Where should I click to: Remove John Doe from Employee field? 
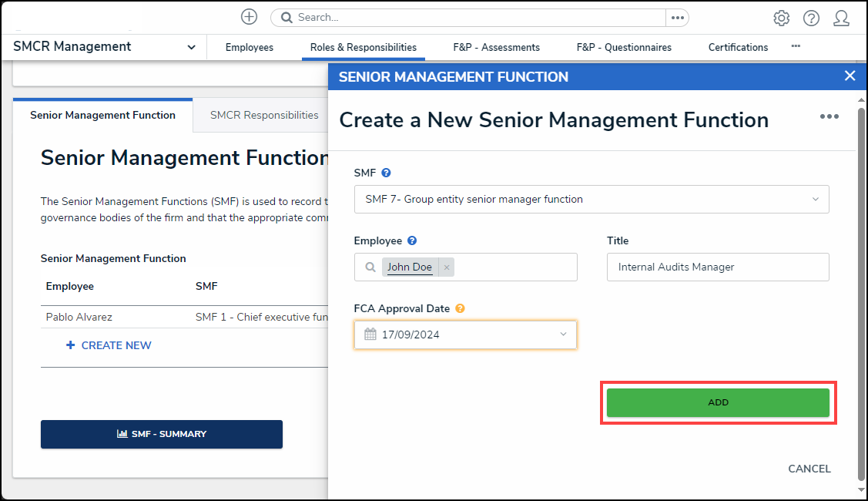[447, 267]
